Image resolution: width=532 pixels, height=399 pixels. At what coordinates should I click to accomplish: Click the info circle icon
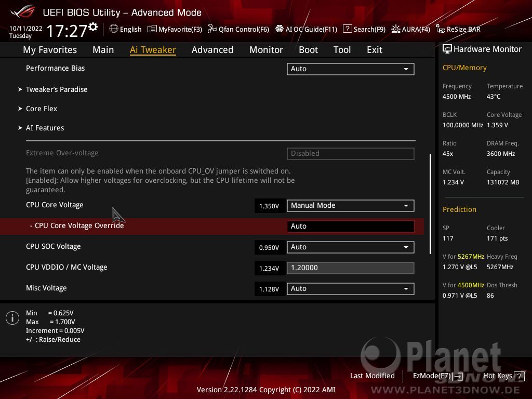tap(12, 318)
